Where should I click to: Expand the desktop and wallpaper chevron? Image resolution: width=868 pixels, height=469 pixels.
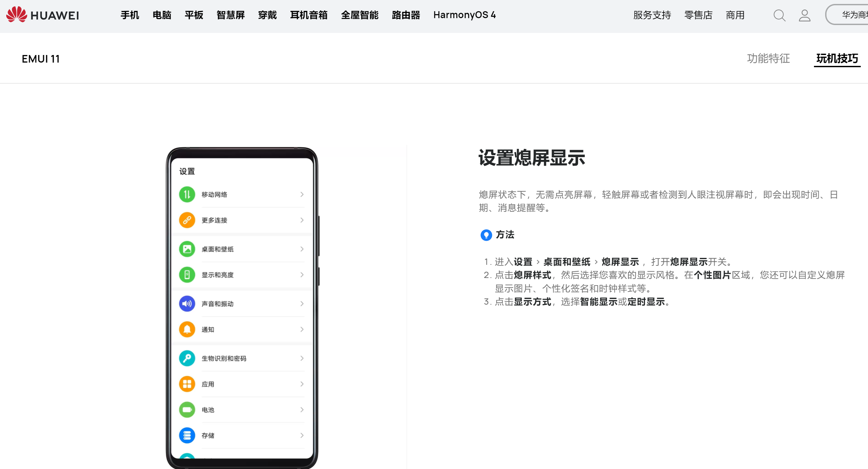click(302, 249)
